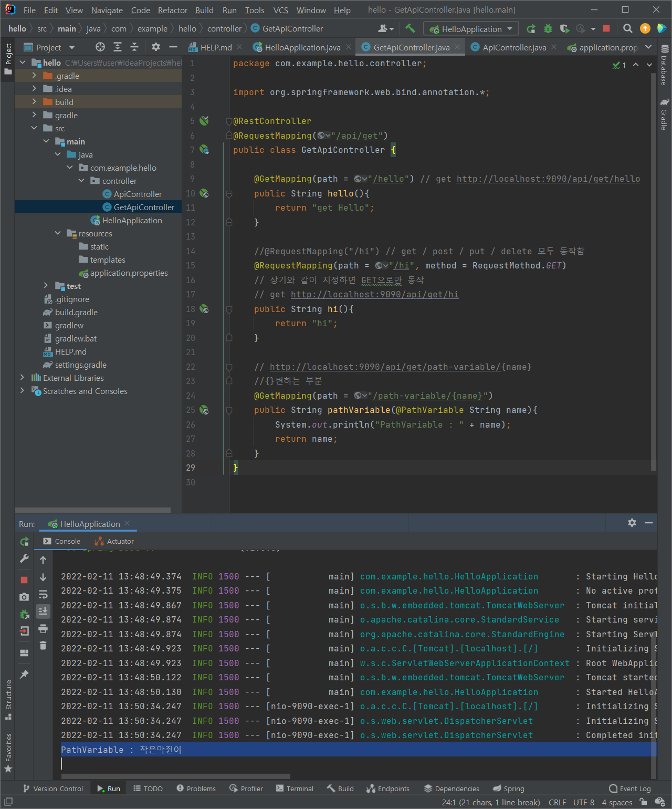The image size is (672, 809).
Task: Open the Event Log
Action: point(629,789)
